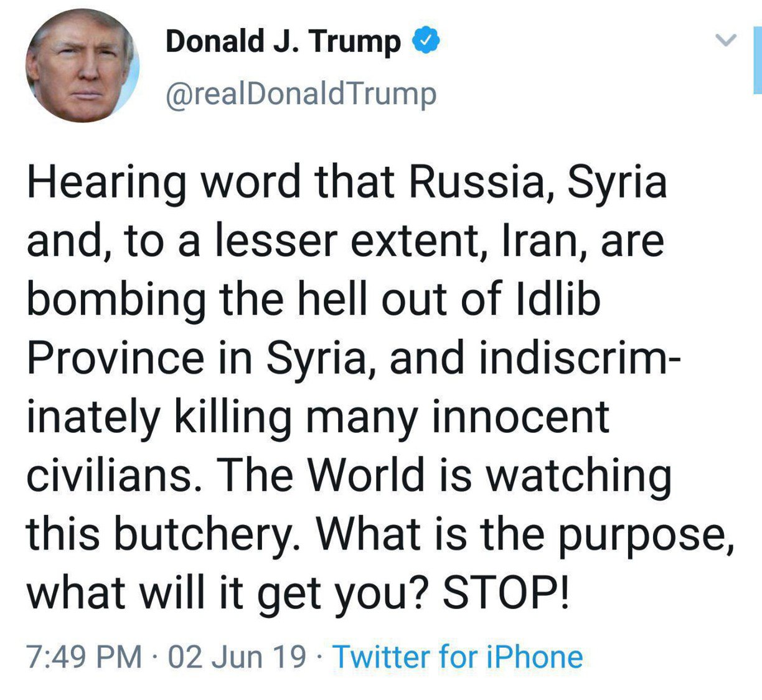Click the 7:49 PM timestamp
Viewport: 762px width, 700px height.
(x=84, y=657)
